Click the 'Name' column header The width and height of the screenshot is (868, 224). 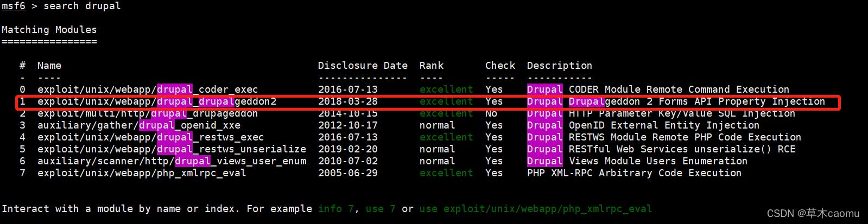49,66
